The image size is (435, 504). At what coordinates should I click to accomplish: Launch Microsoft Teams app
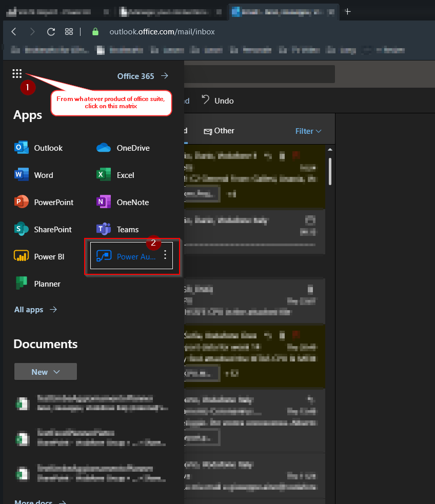118,230
